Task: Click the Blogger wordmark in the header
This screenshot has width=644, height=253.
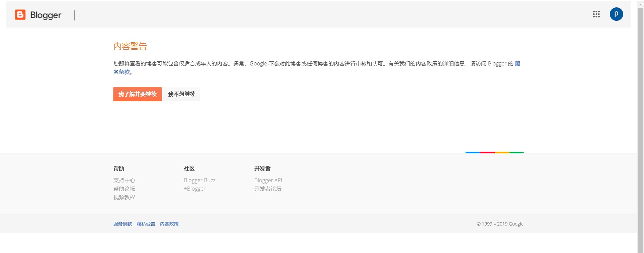Action: [46, 15]
